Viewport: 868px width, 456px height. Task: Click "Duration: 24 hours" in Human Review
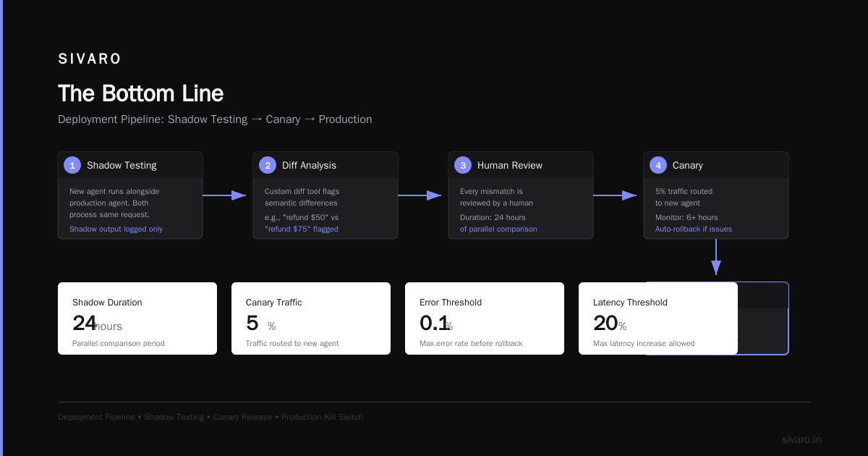(493, 217)
